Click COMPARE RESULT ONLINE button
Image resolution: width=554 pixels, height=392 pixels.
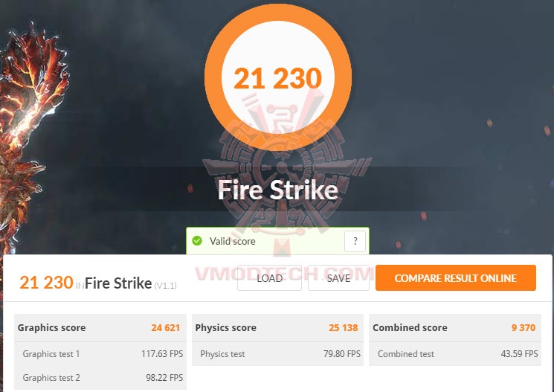(x=456, y=278)
